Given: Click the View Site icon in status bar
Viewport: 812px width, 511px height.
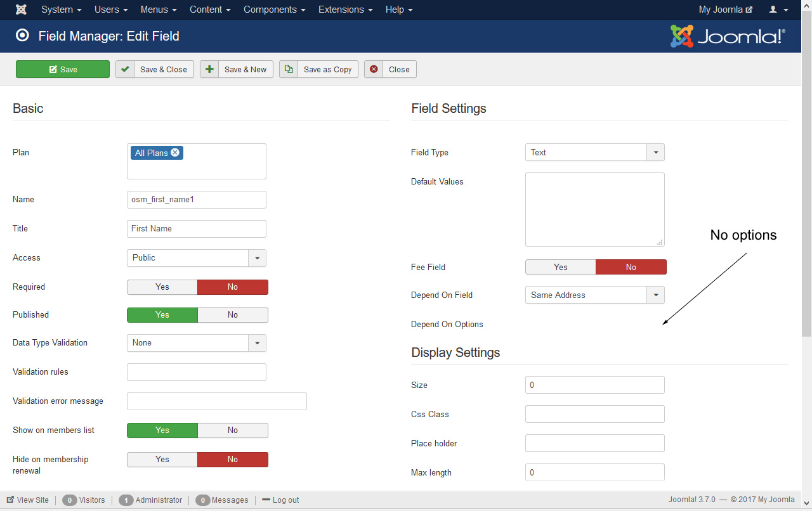Looking at the screenshot, I should [10, 500].
